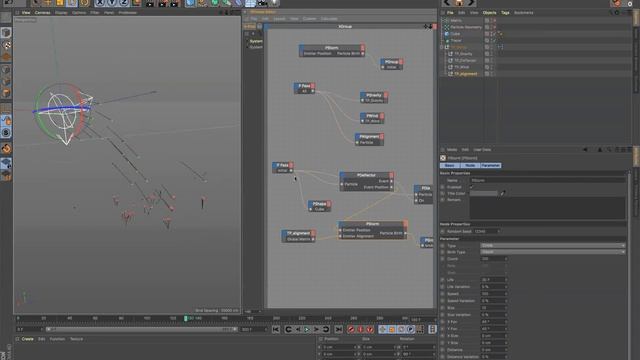Image resolution: width=640 pixels, height=360 pixels.
Task: Toggle the scale keying icon
Action: click(392, 329)
